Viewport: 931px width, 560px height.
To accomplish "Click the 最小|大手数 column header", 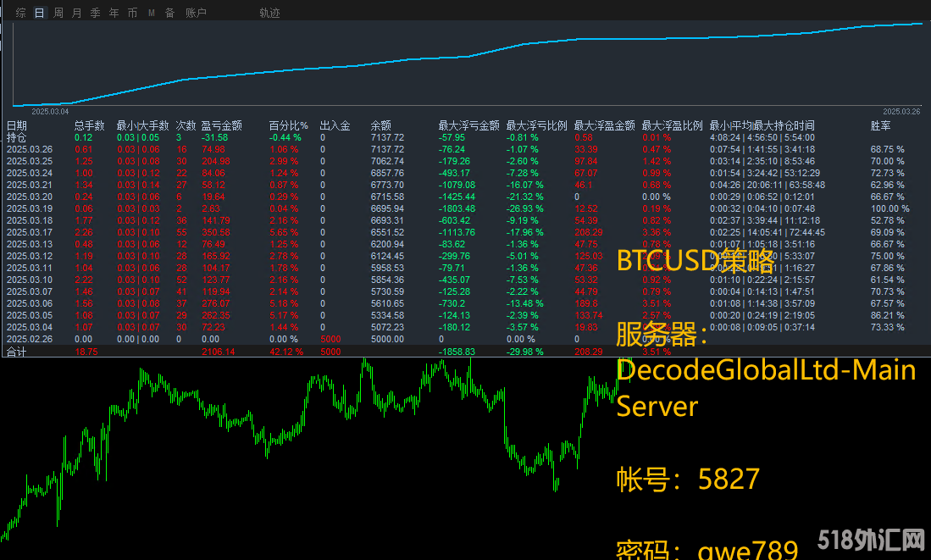I will point(142,125).
